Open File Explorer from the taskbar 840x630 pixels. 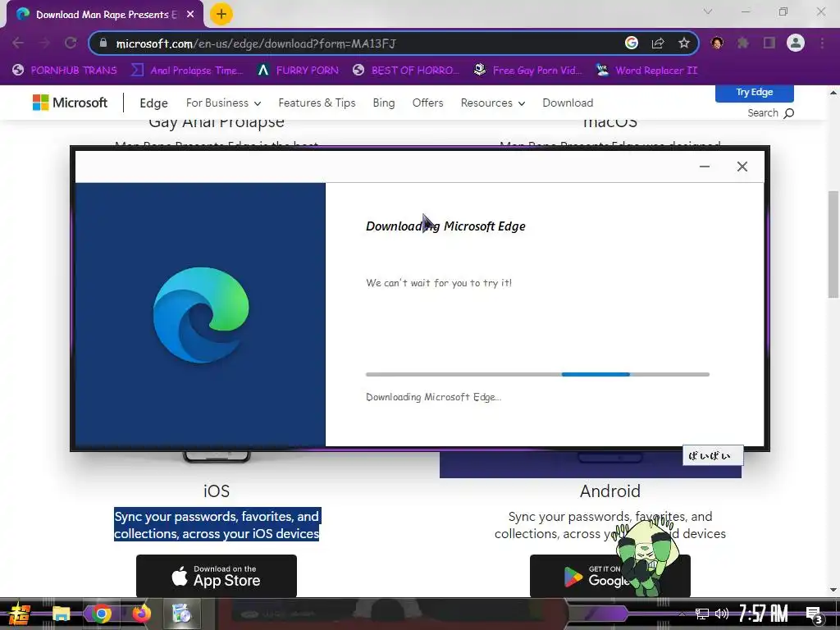pyautogui.click(x=61, y=614)
